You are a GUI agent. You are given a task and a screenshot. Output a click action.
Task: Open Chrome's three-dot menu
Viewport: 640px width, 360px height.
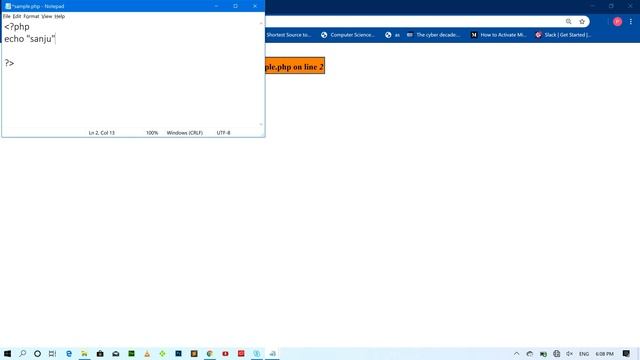click(631, 22)
